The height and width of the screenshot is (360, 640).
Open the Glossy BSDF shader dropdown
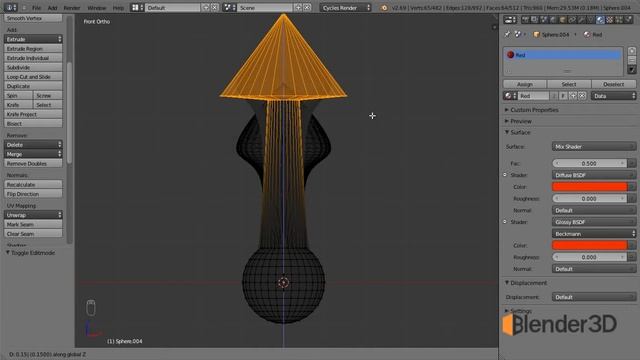[x=594, y=222]
